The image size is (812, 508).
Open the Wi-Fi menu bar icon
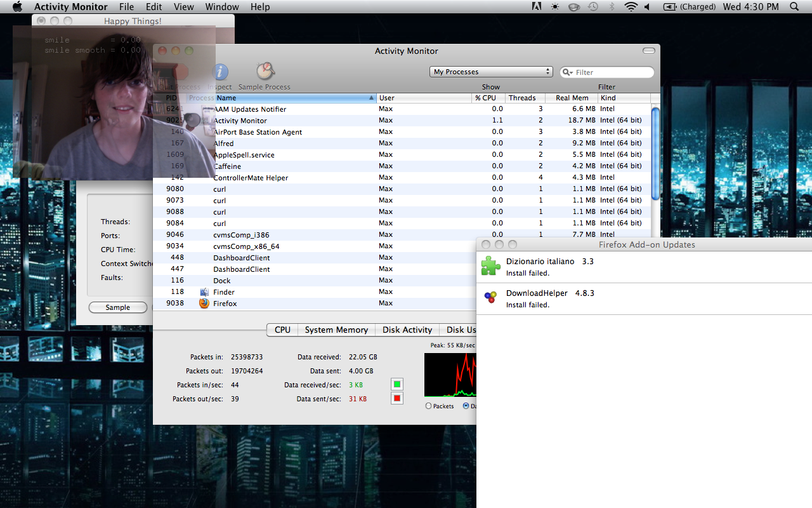coord(630,7)
